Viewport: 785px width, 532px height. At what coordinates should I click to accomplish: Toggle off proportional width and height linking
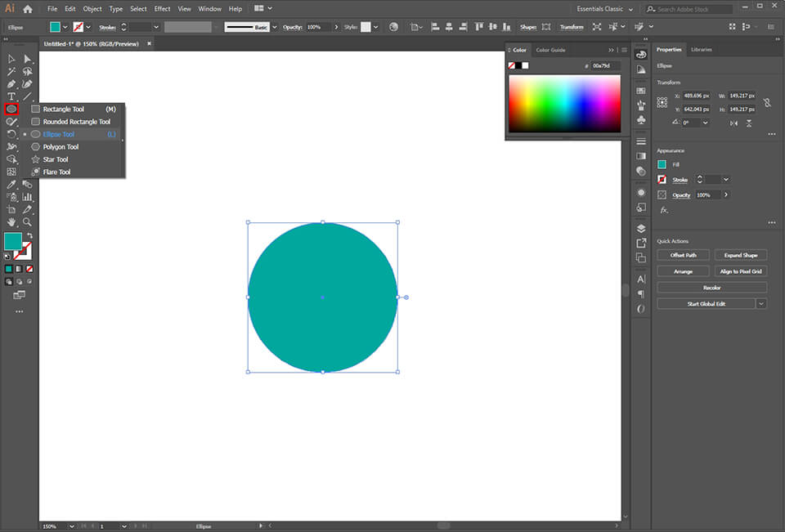(x=768, y=103)
